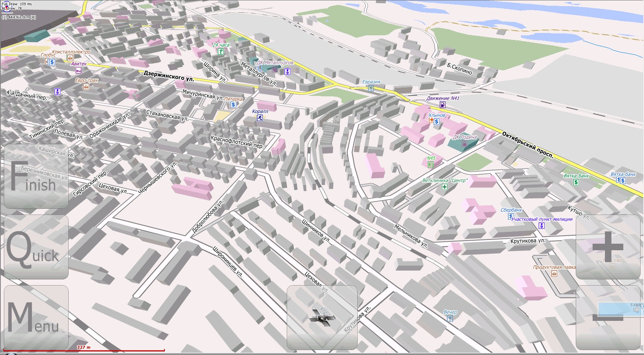Click the blue Вятка-Банк icon at right edge
644x355 pixels.
[623, 180]
